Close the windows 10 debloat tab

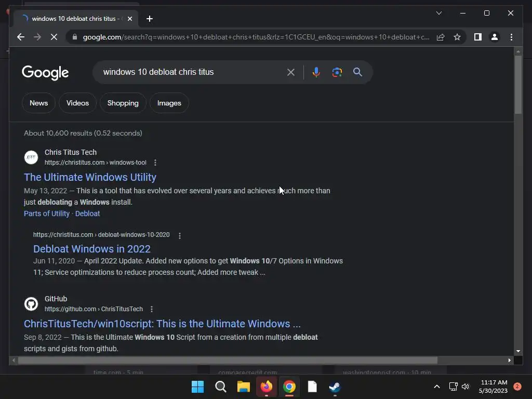pos(129,19)
